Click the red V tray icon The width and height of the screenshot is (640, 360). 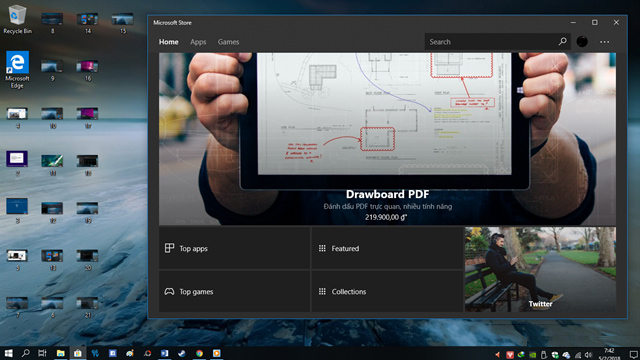pos(510,355)
